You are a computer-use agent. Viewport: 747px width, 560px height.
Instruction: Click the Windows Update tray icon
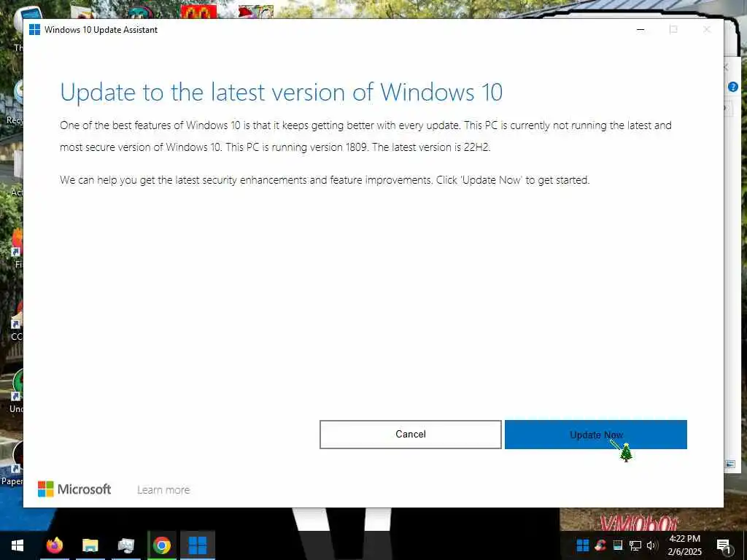(582, 545)
